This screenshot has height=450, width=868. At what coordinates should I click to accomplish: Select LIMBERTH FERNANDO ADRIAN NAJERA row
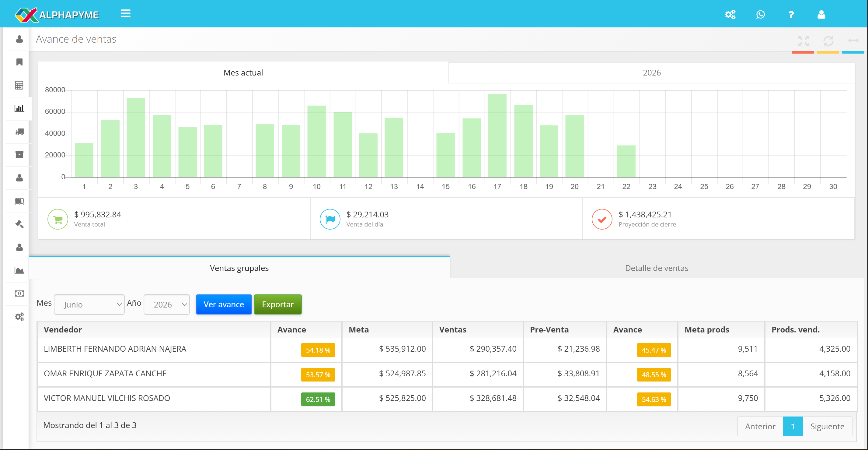point(447,350)
